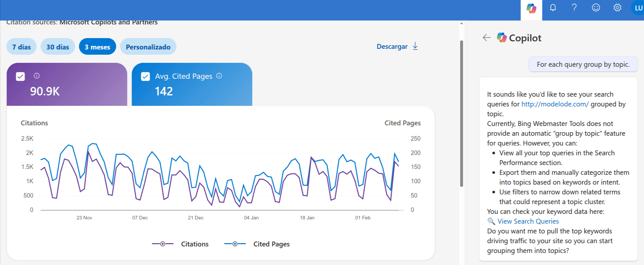The image size is (644, 265).
Task: Open Copilot from the top bar icon
Action: click(x=531, y=9)
